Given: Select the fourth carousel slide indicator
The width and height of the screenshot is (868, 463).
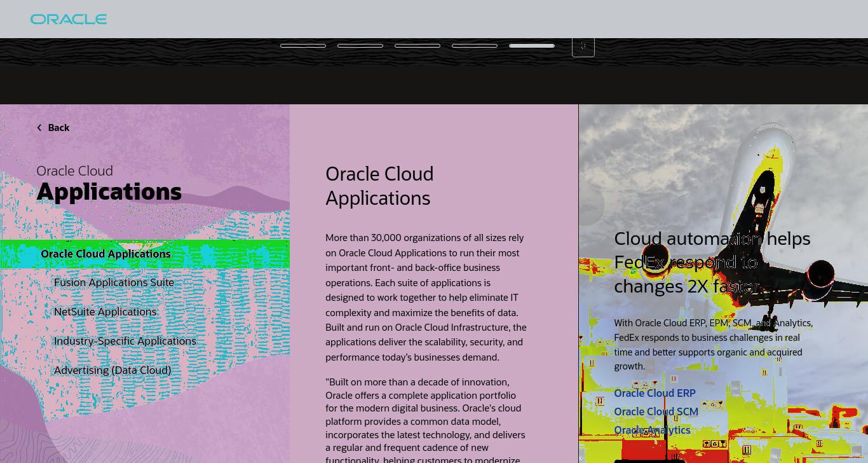Looking at the screenshot, I should pyautogui.click(x=475, y=46).
